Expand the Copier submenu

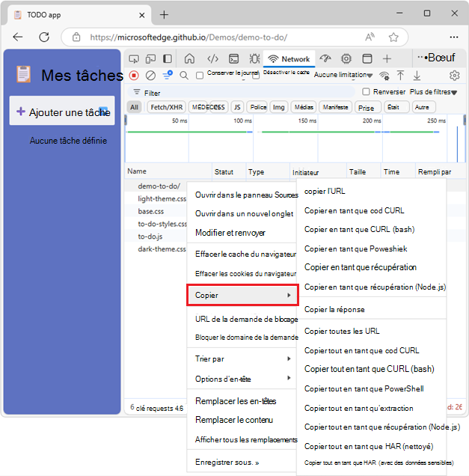click(242, 295)
